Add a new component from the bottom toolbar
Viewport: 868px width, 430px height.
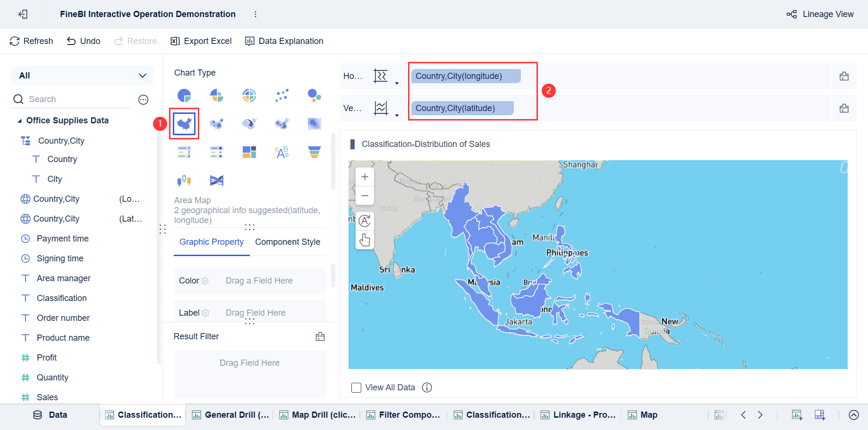click(x=797, y=415)
